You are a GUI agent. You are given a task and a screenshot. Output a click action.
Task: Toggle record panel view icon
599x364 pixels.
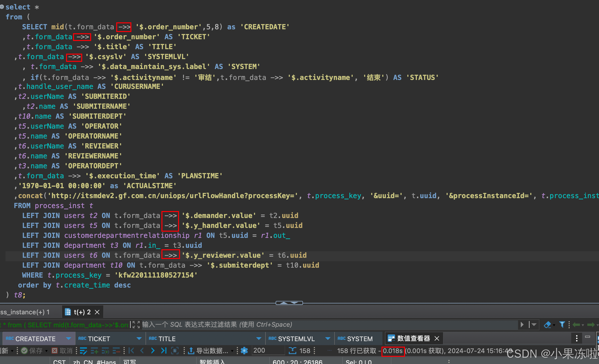click(x=175, y=351)
